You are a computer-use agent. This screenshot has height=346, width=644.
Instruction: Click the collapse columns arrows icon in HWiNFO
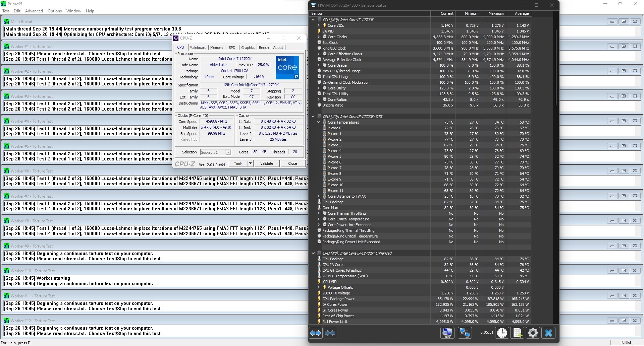330,333
